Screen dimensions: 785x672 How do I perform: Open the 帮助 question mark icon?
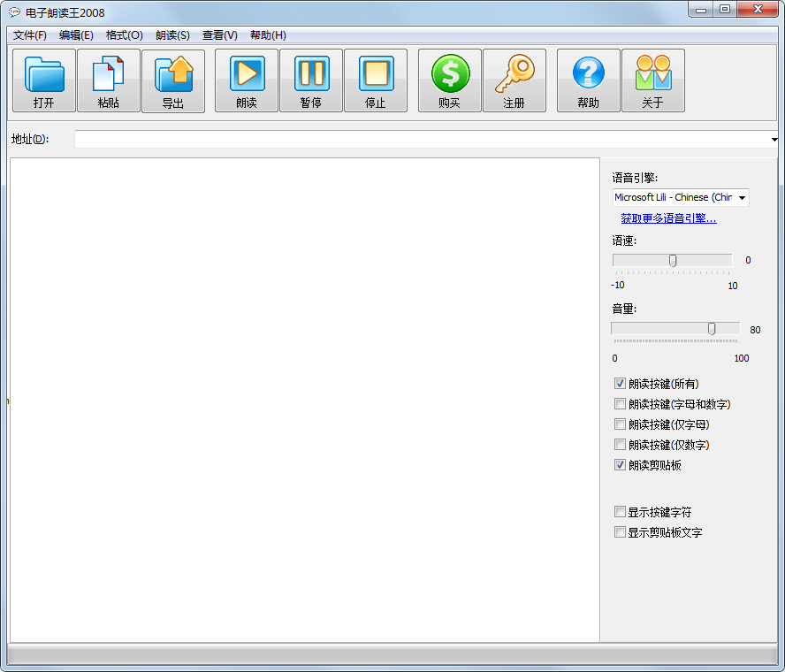point(589,74)
